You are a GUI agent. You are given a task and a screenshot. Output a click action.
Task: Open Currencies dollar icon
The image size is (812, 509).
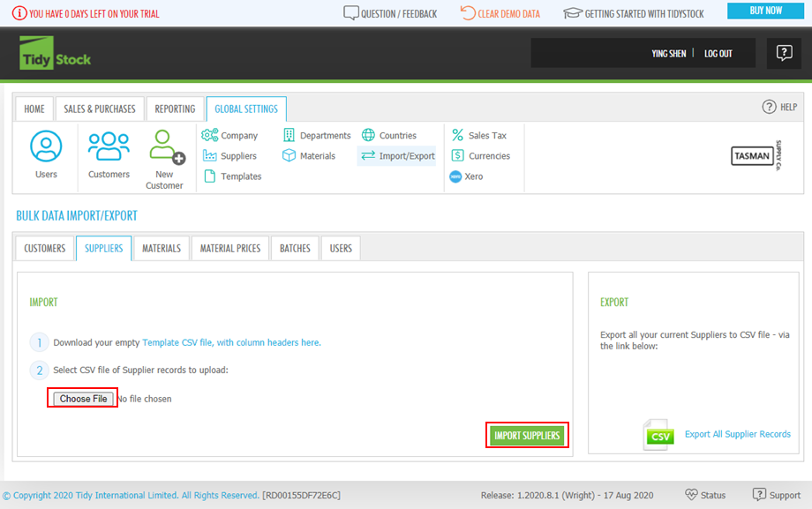(x=458, y=155)
